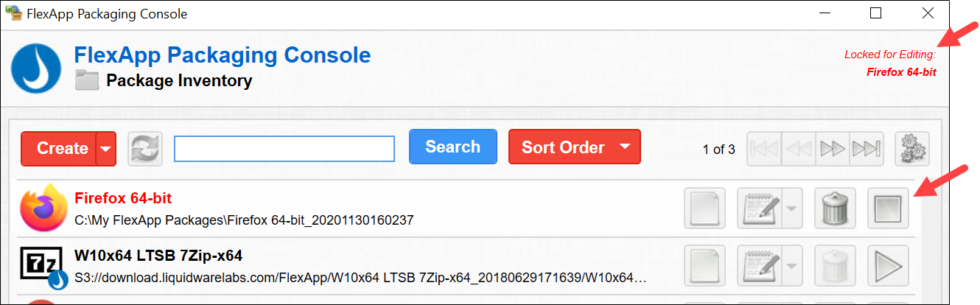Stop editing the Firefox 64-bit package
The height and width of the screenshot is (305, 980).
point(888,208)
